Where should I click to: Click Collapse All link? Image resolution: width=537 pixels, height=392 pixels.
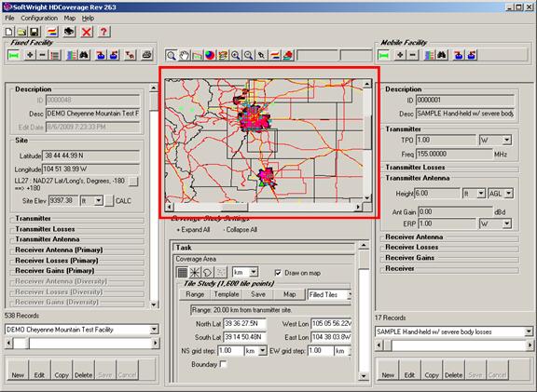(241, 230)
